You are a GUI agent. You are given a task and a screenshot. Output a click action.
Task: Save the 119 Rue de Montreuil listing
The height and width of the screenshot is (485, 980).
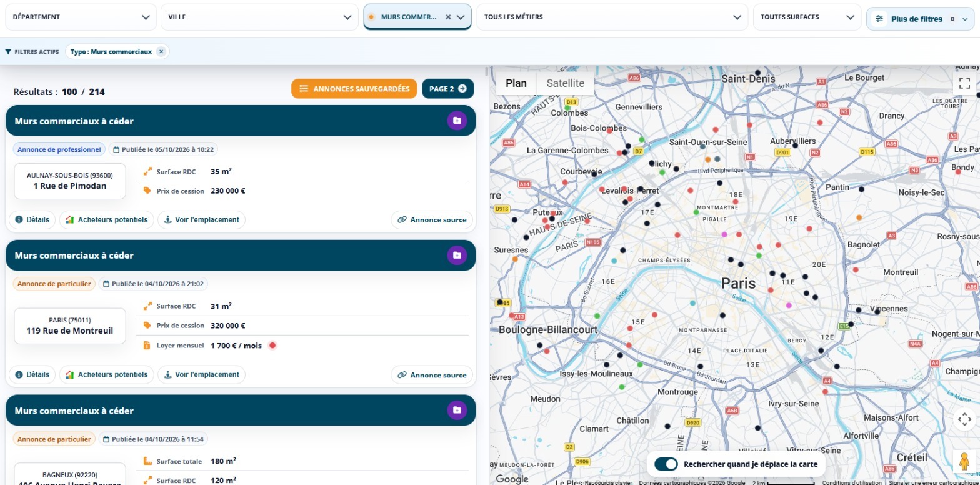tap(457, 255)
